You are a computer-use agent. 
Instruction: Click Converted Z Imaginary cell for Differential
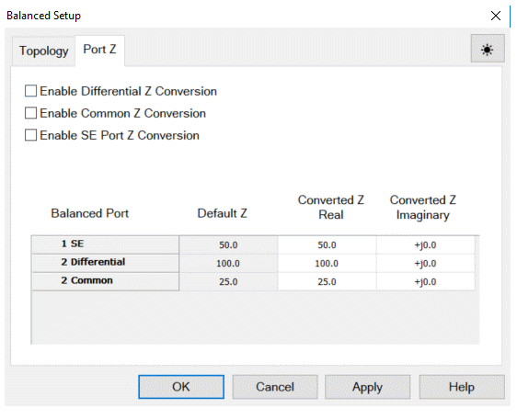click(425, 264)
